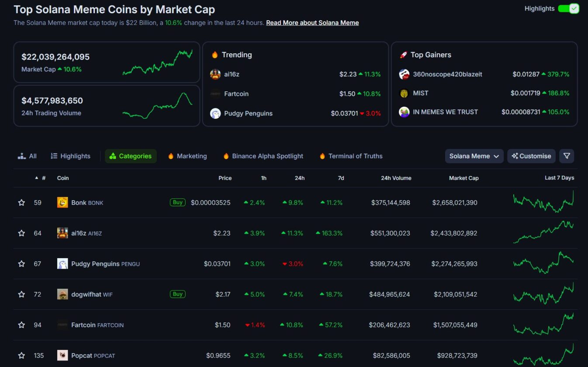Click the Pudgy Penguins icon in Trending

pos(215,114)
